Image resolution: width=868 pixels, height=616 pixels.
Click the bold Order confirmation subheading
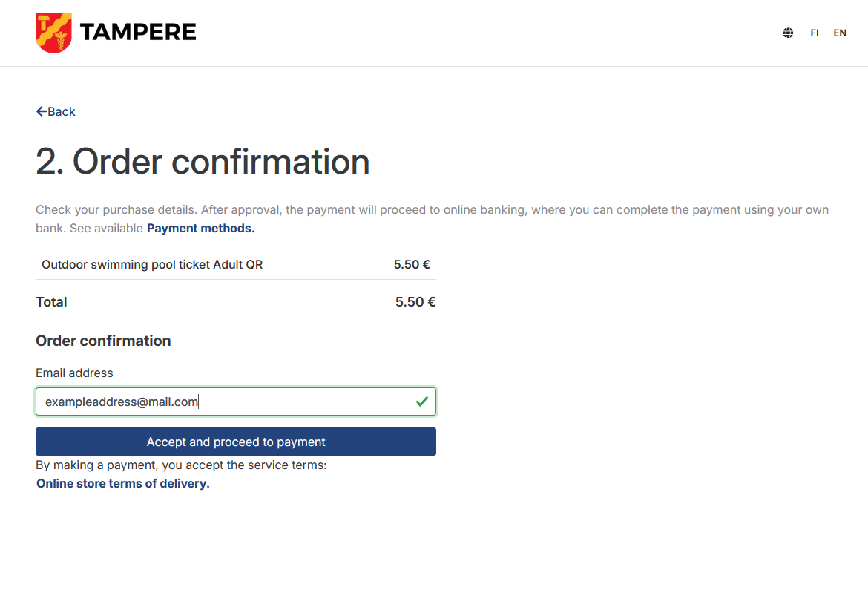click(x=103, y=341)
